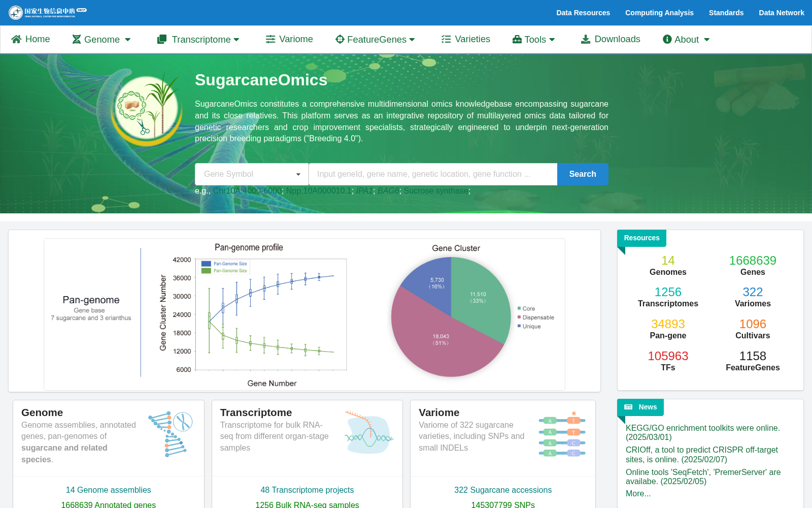Click the Transcriptome card heading
This screenshot has height=508, width=812.
click(256, 412)
